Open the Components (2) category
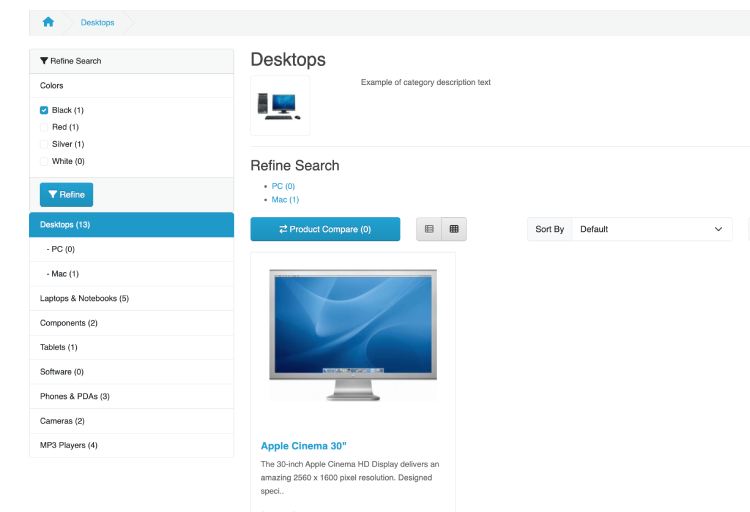Image resolution: width=750 pixels, height=512 pixels. click(132, 323)
